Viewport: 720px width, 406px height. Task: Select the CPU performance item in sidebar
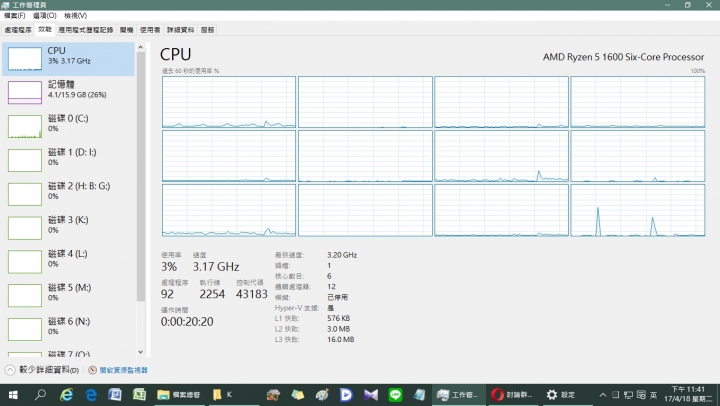[68, 59]
